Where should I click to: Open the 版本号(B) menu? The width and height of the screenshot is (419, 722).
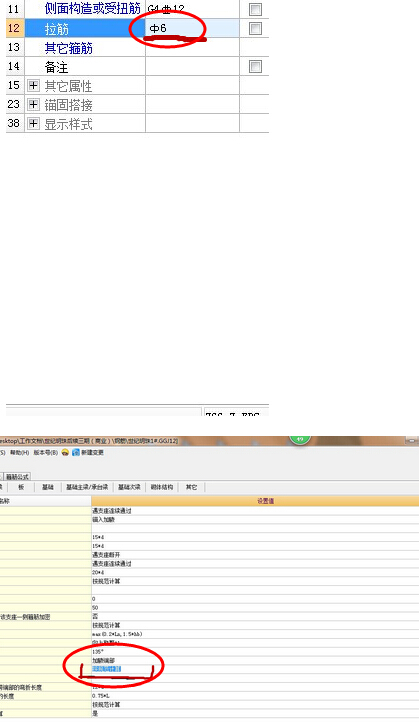[46, 453]
